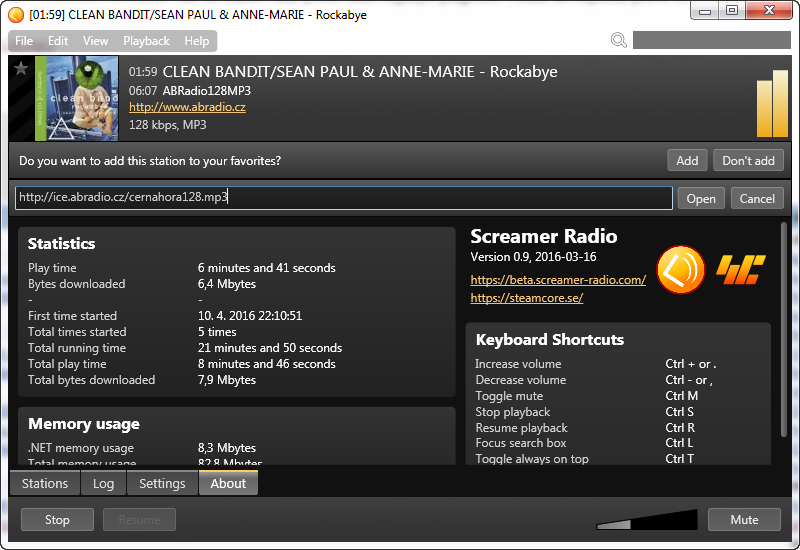Open the beta.screamer-radio.com link
800x550 pixels.
click(x=558, y=280)
